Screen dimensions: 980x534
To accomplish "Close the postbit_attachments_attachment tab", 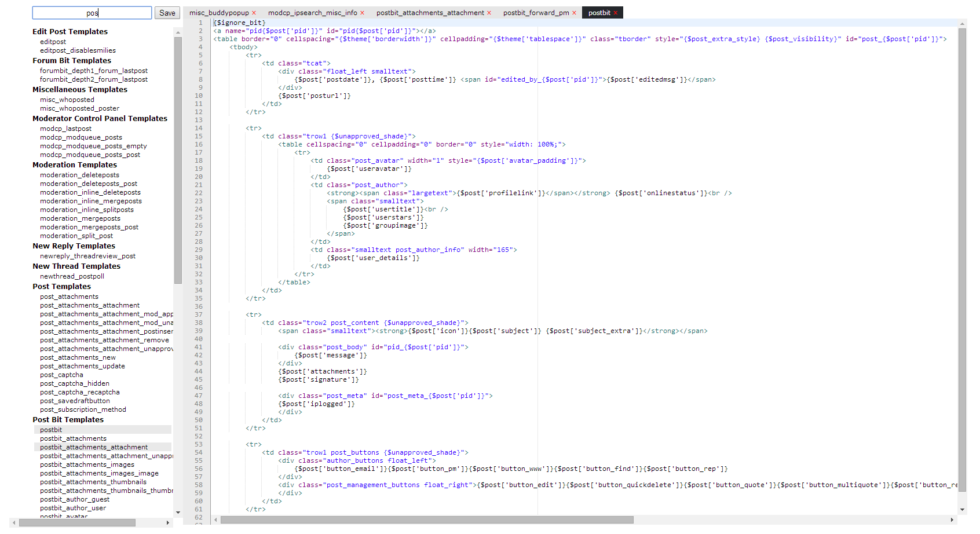I will pos(489,13).
